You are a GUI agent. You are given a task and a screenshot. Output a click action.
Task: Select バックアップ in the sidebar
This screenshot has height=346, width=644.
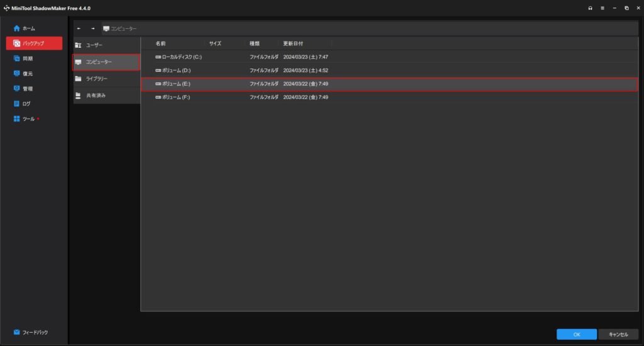pyautogui.click(x=34, y=43)
